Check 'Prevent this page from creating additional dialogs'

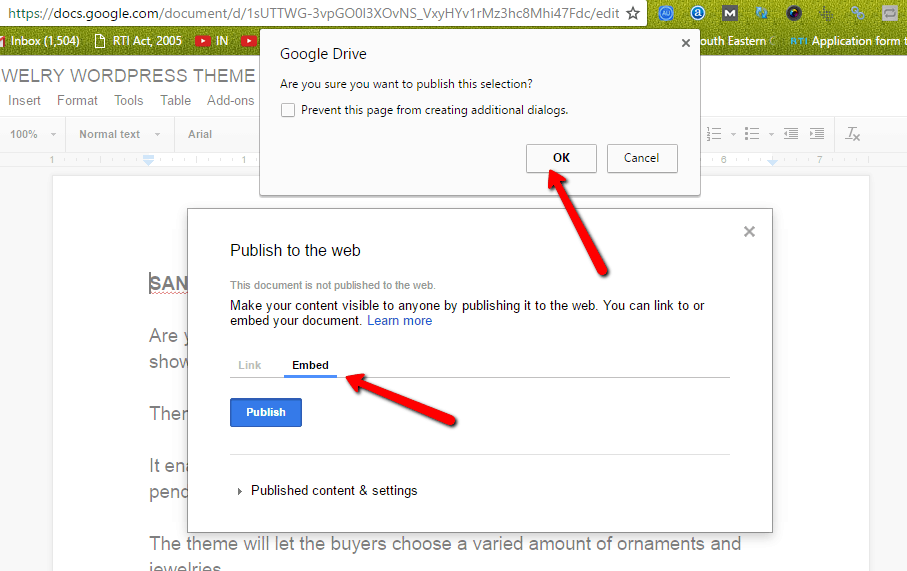click(287, 110)
